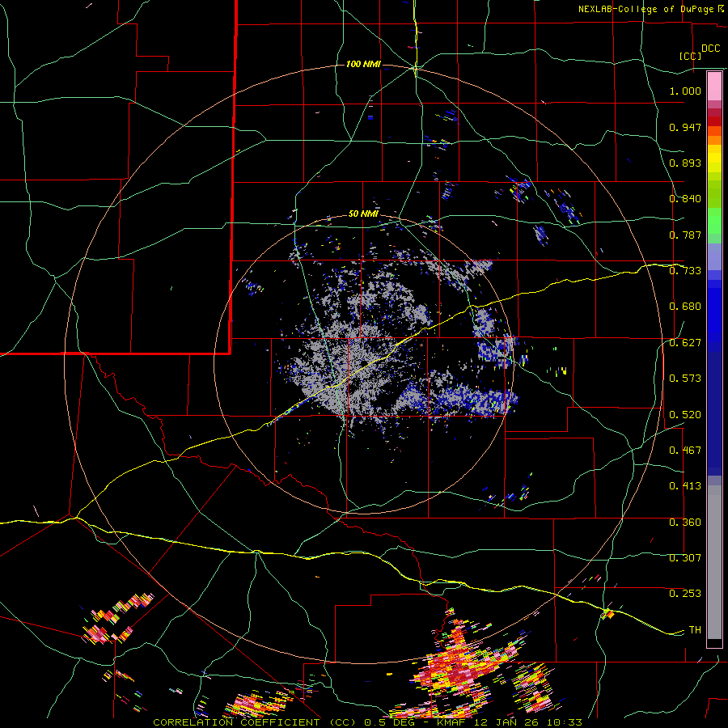Select the 0.573 scale label
Image resolution: width=728 pixels, height=728 pixels.
click(685, 379)
